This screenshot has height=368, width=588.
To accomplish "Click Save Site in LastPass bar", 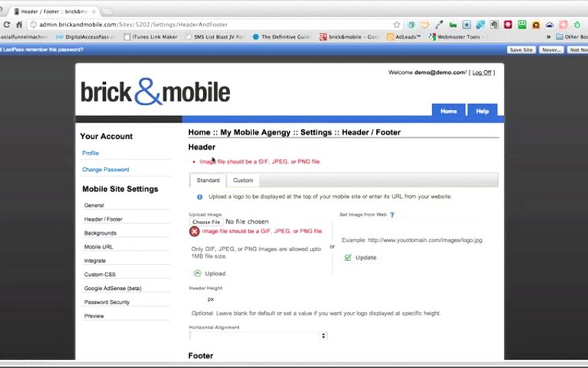I will point(521,50).
